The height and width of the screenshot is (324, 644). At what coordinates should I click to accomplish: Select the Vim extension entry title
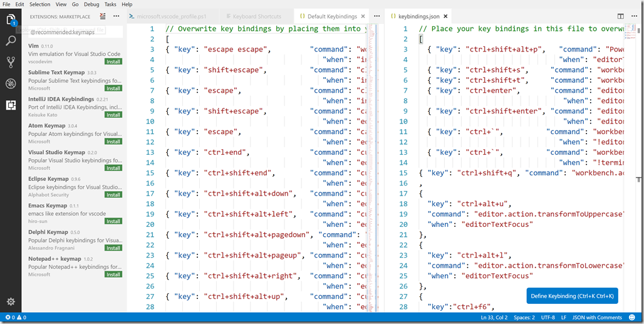33,46
